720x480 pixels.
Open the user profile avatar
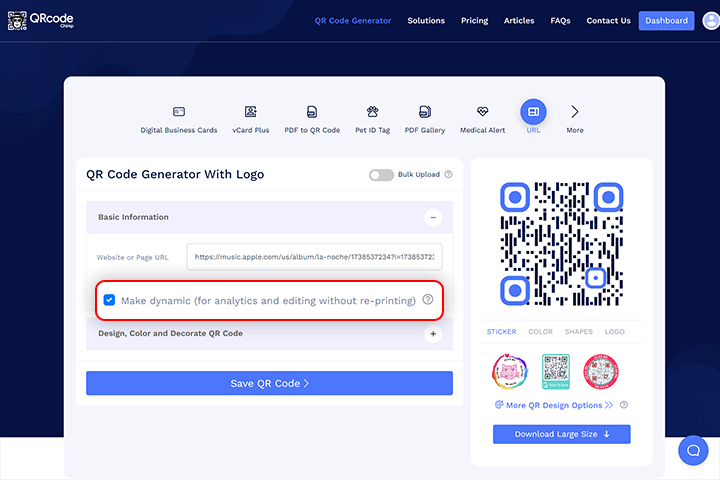(711, 21)
